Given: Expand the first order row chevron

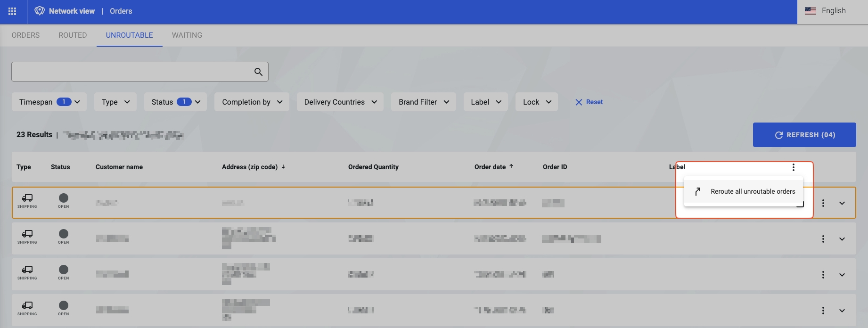Looking at the screenshot, I should point(842,203).
